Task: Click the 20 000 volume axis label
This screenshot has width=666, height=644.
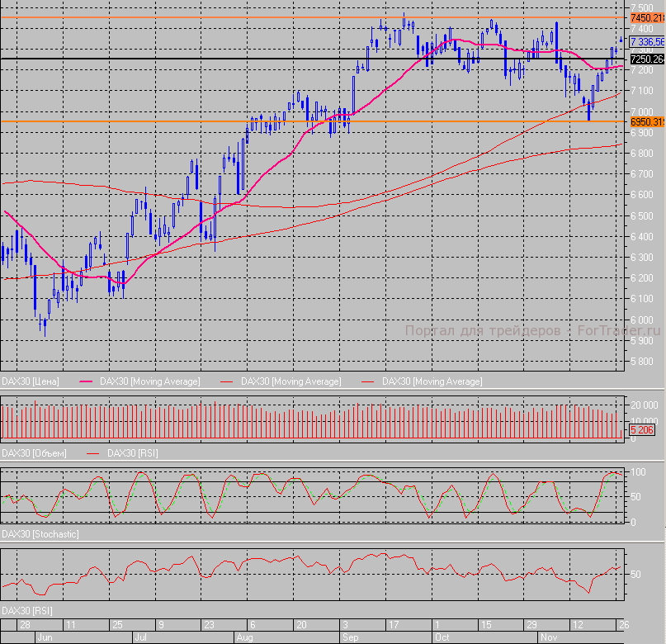Action: [644, 405]
